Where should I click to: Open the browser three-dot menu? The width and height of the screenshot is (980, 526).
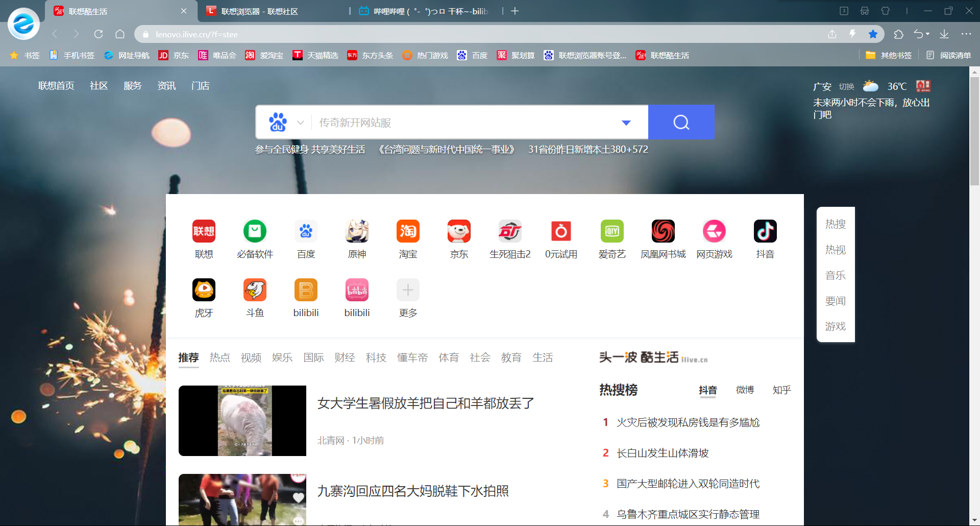(x=966, y=34)
